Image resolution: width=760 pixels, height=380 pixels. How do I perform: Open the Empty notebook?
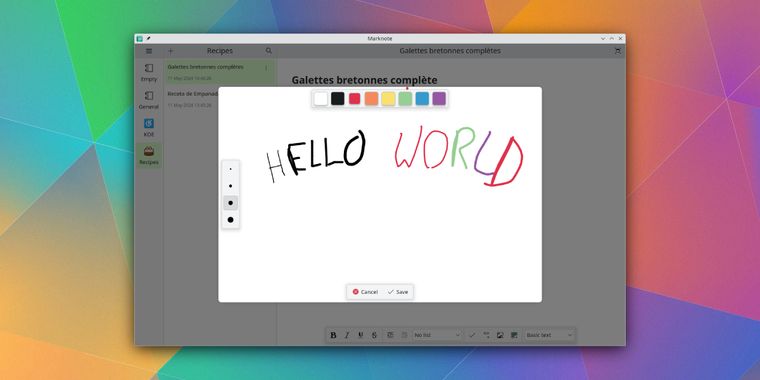149,72
